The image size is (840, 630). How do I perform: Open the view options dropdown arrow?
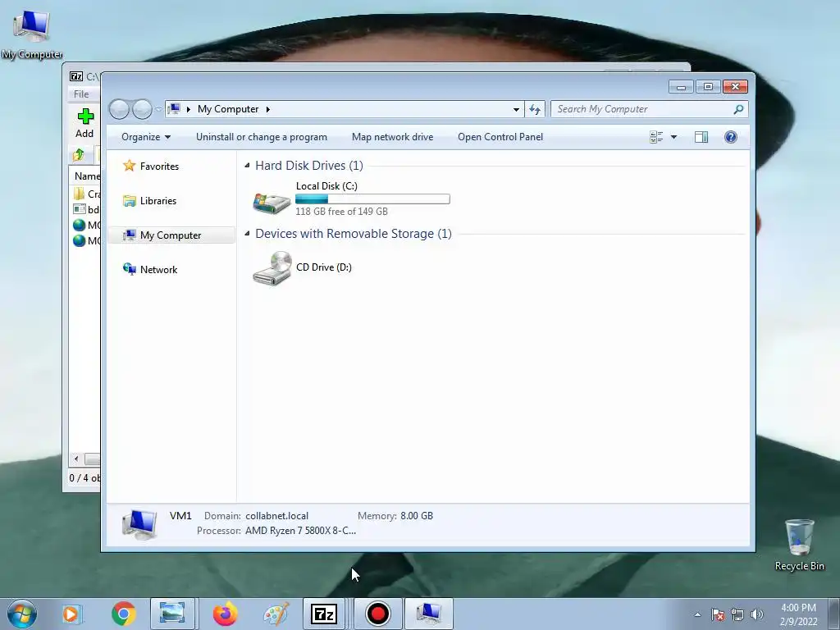click(674, 137)
